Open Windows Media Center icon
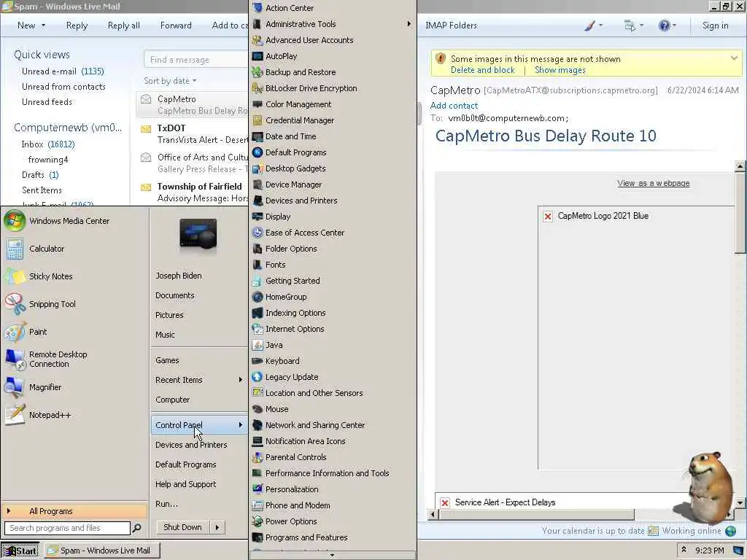Image resolution: width=747 pixels, height=560 pixels. point(15,221)
